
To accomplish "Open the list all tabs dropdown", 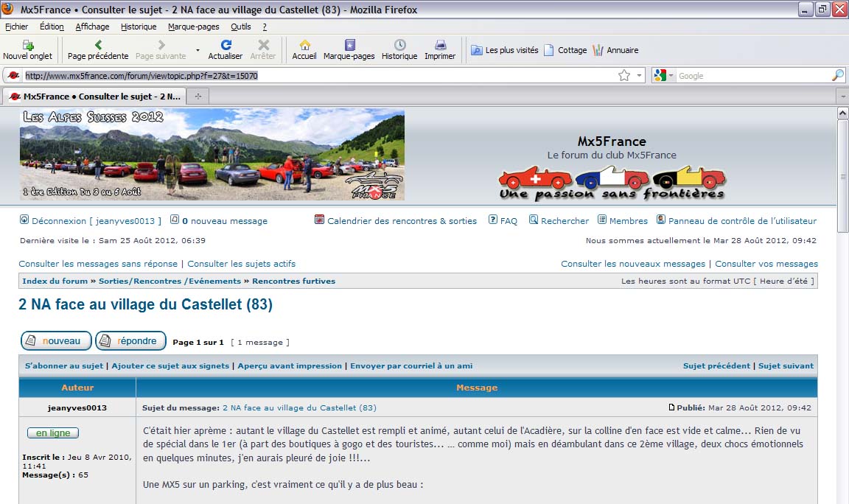I will (x=843, y=97).
